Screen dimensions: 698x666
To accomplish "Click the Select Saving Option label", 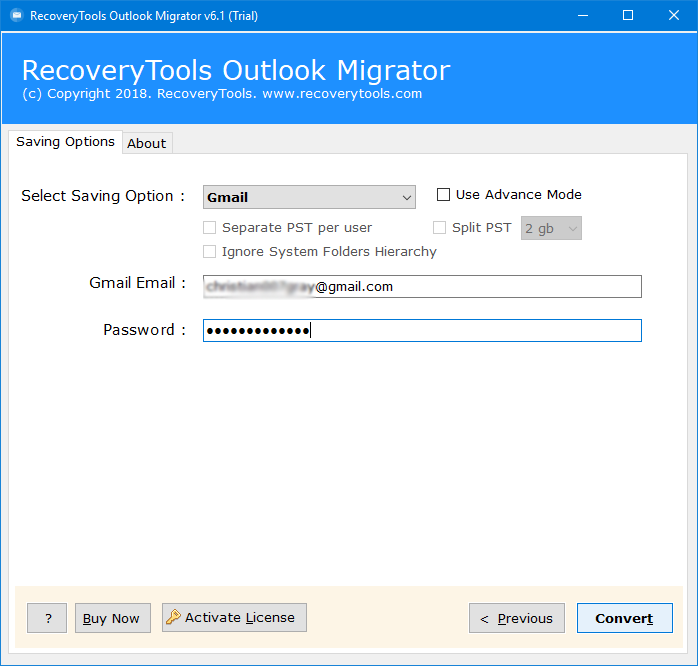I will pyautogui.click(x=103, y=196).
